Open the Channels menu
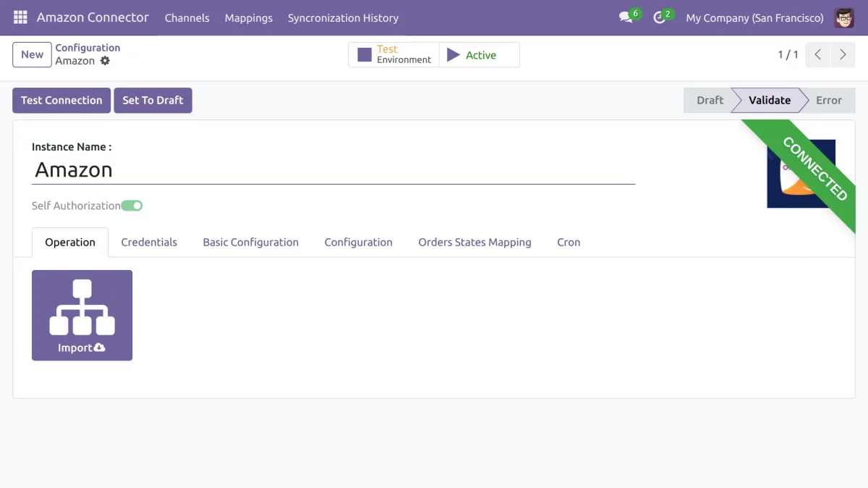 click(x=187, y=17)
